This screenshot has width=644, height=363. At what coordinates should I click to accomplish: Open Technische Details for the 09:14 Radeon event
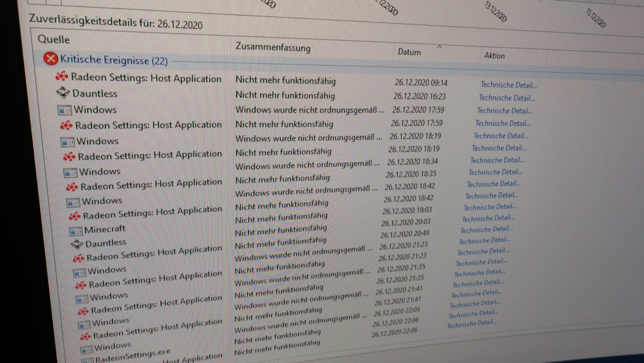coord(509,85)
